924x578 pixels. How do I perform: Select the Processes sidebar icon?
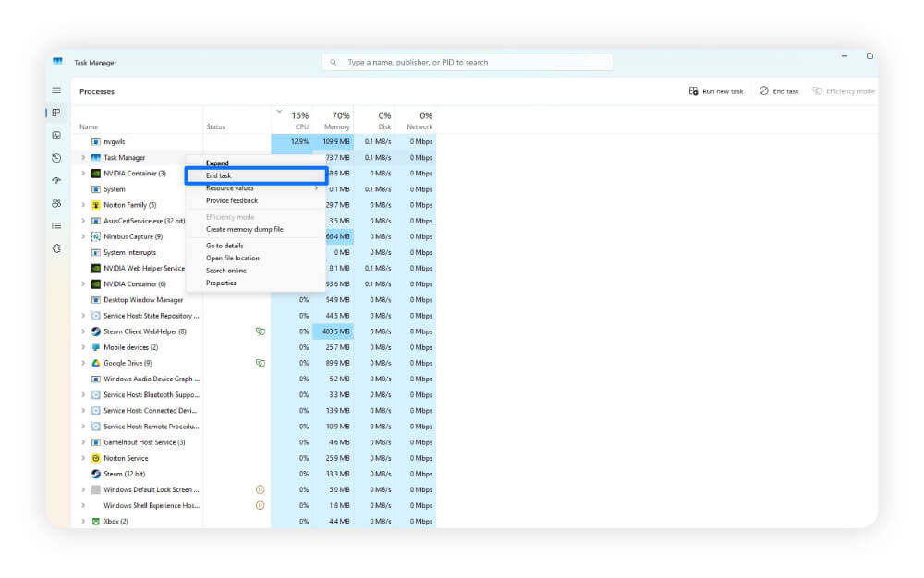(x=56, y=113)
